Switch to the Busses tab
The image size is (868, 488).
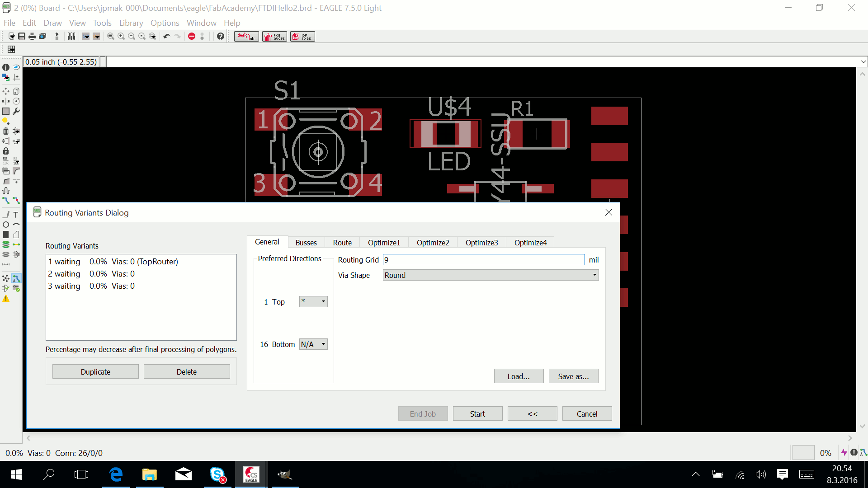point(306,242)
